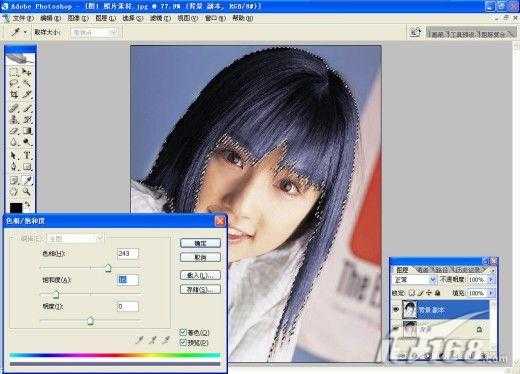Image resolution: width=520 pixels, height=374 pixels.
Task: Click the swap foreground/background colors arrow
Action: [27, 204]
